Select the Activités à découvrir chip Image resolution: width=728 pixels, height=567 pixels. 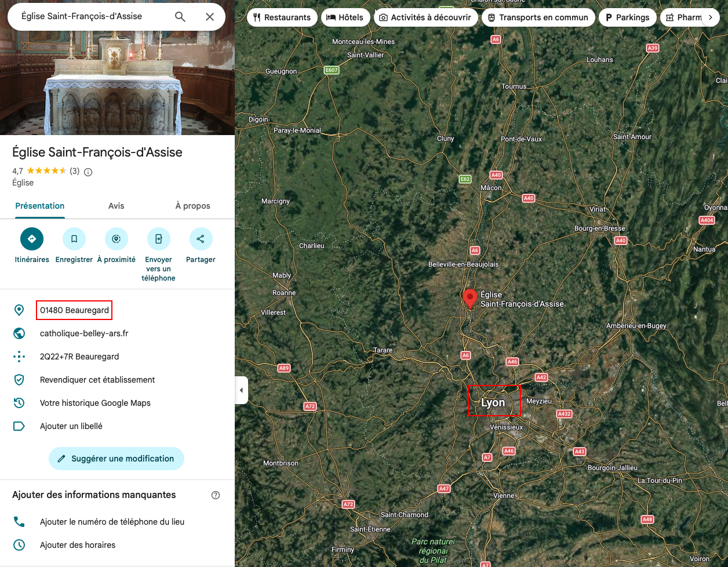coord(426,17)
